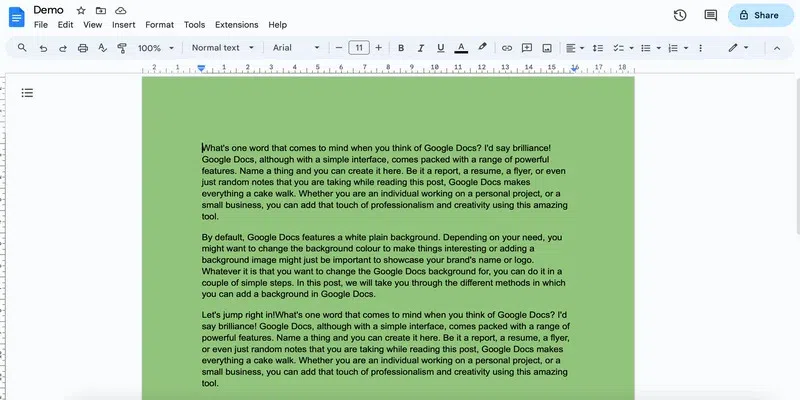Insert a checklist

(618, 48)
